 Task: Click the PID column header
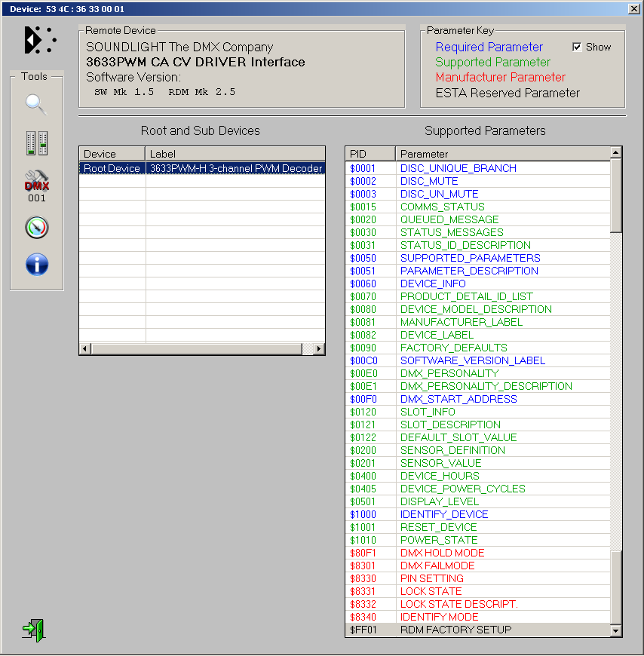point(370,154)
